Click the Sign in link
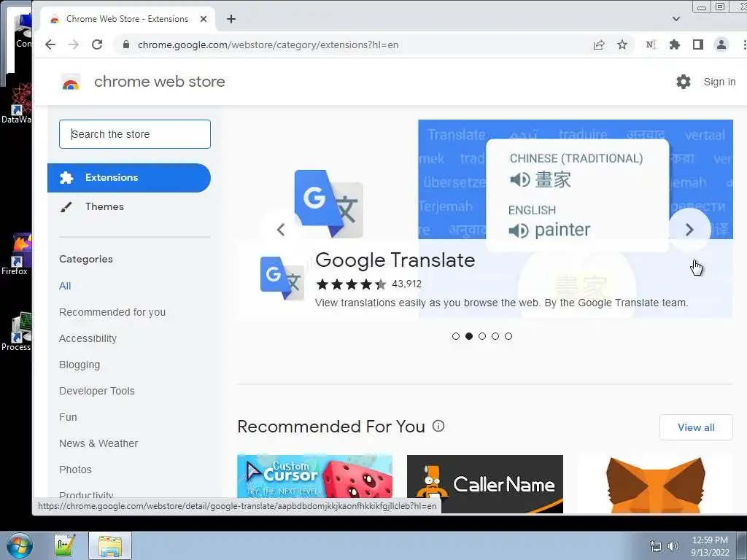 click(719, 82)
